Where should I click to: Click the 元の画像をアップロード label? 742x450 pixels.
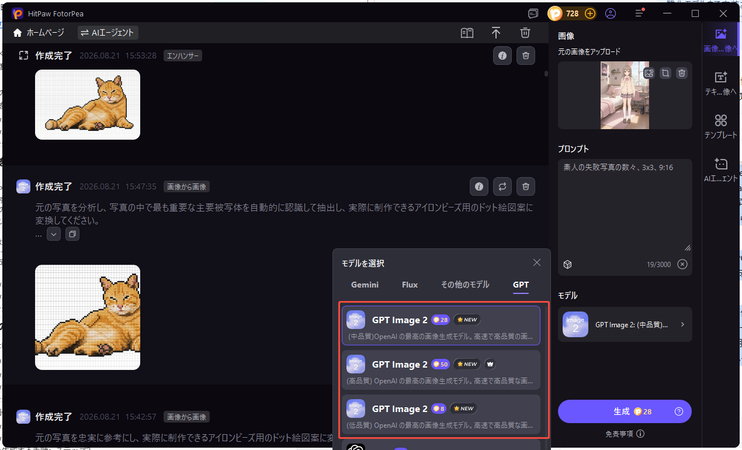click(x=589, y=52)
